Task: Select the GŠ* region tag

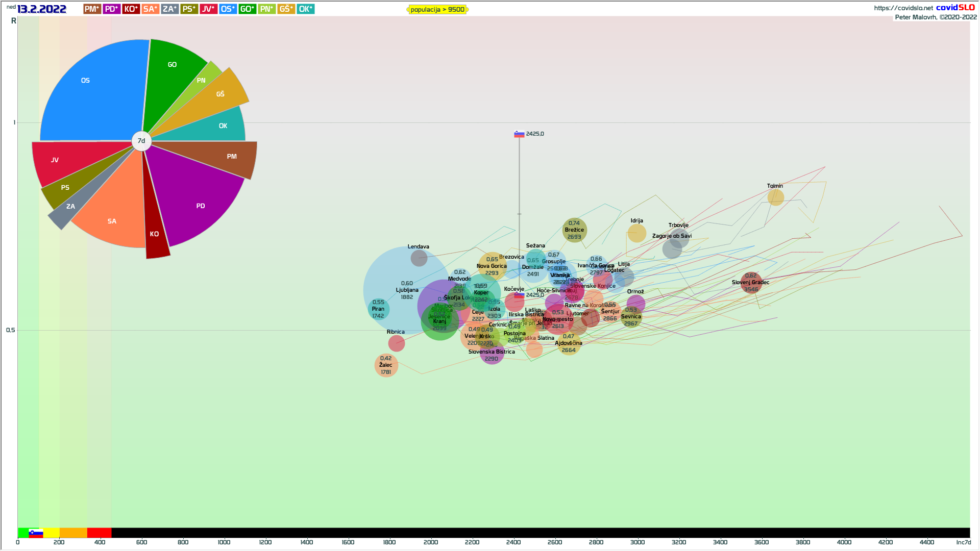Action: point(286,9)
